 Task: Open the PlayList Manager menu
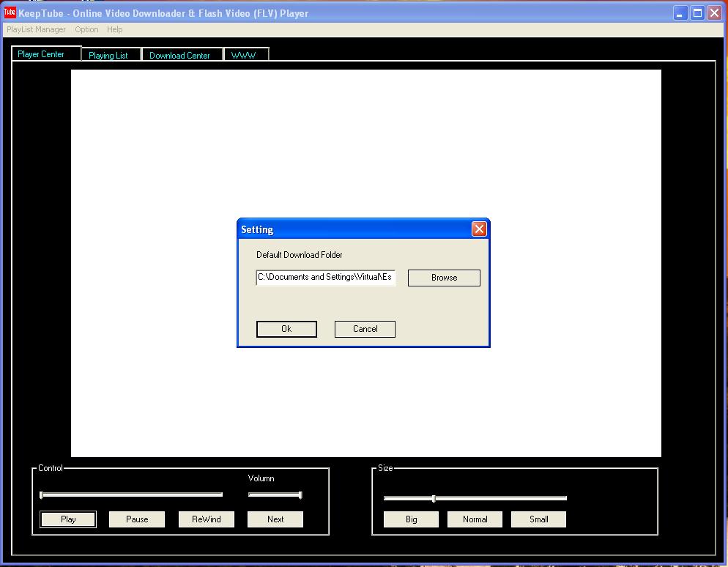36,29
